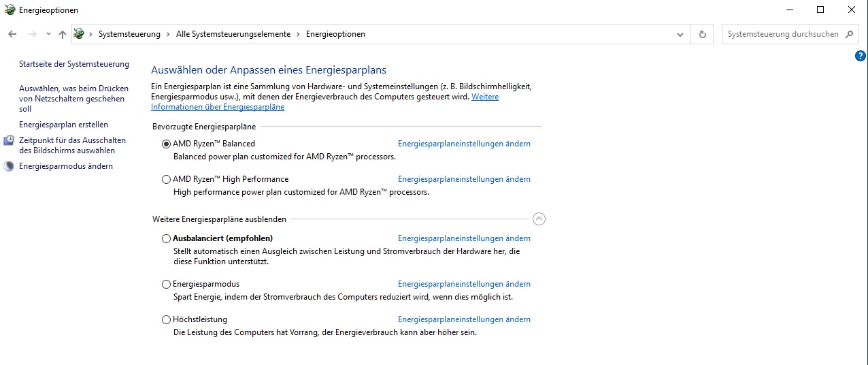This screenshot has width=868, height=365.
Task: Change settings for Ausbalanciert plan
Action: 464,238
